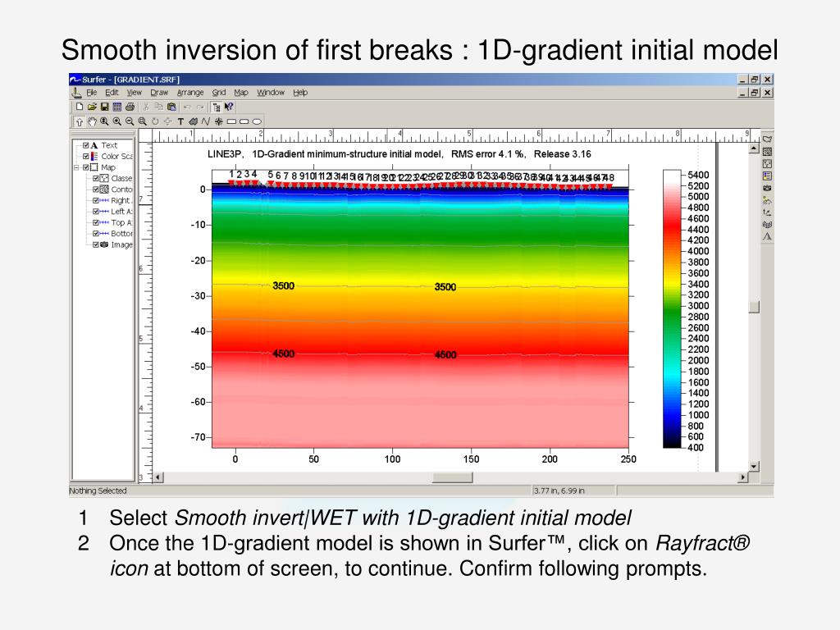Create a new Surfer document
This screenshot has height=630, width=840.
tap(80, 107)
